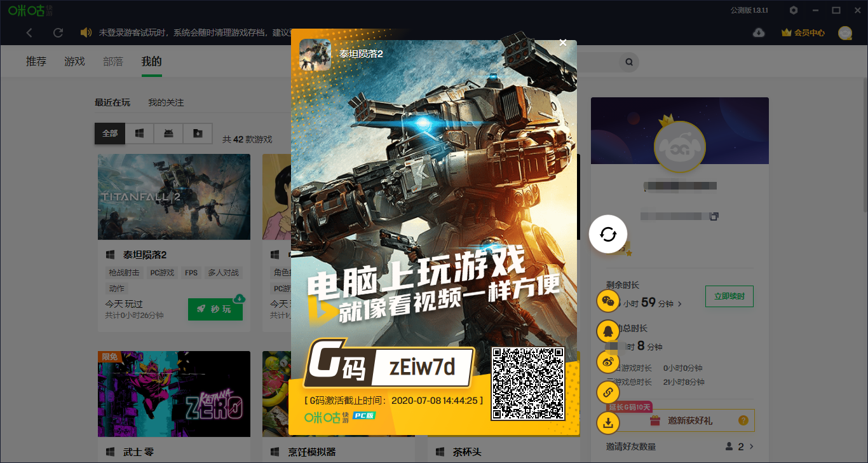
Task: Open the 我的关注 sub-tab
Action: pyautogui.click(x=166, y=102)
